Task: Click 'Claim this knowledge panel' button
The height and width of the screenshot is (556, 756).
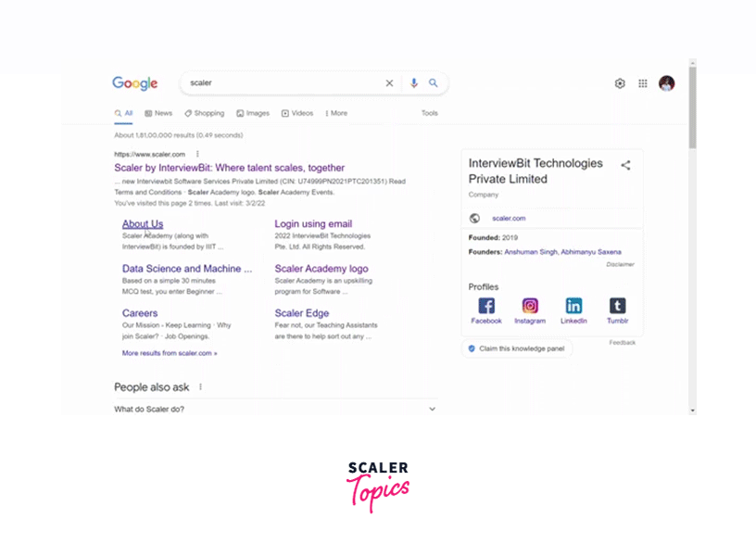Action: click(516, 348)
